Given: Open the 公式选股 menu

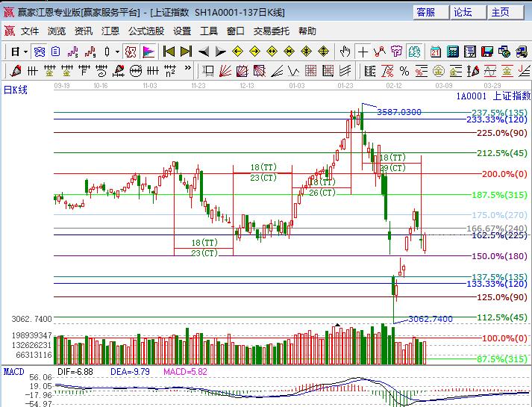Looking at the screenshot, I should (x=146, y=31).
